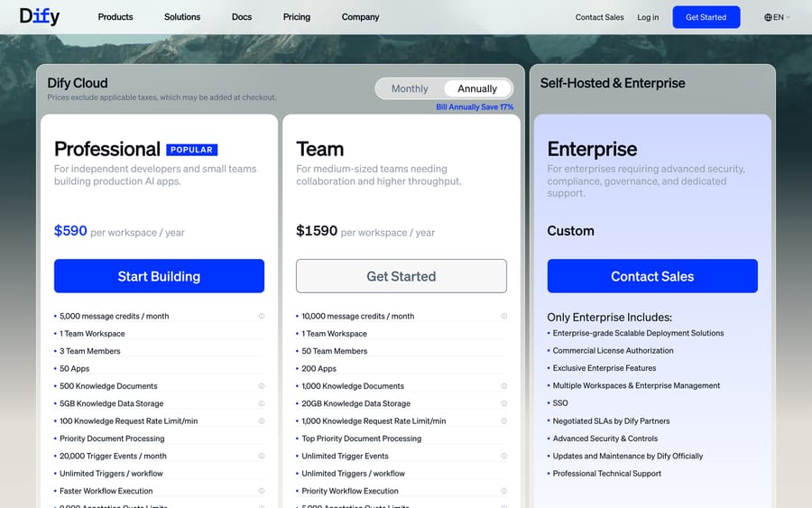Click 'Enterprise-grade Scalable Deployment Solutions'
812x508 pixels.
(638, 333)
